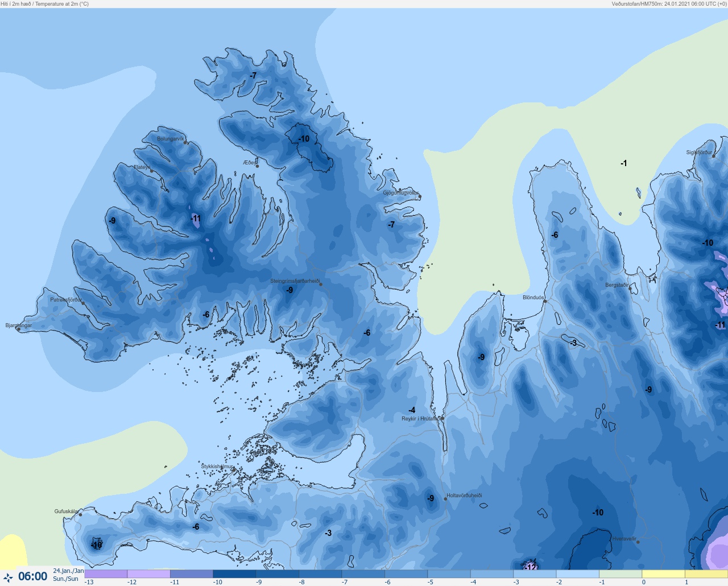Select the Gjögurflugvöllur station label
The width and height of the screenshot is (728, 586).
401,193
